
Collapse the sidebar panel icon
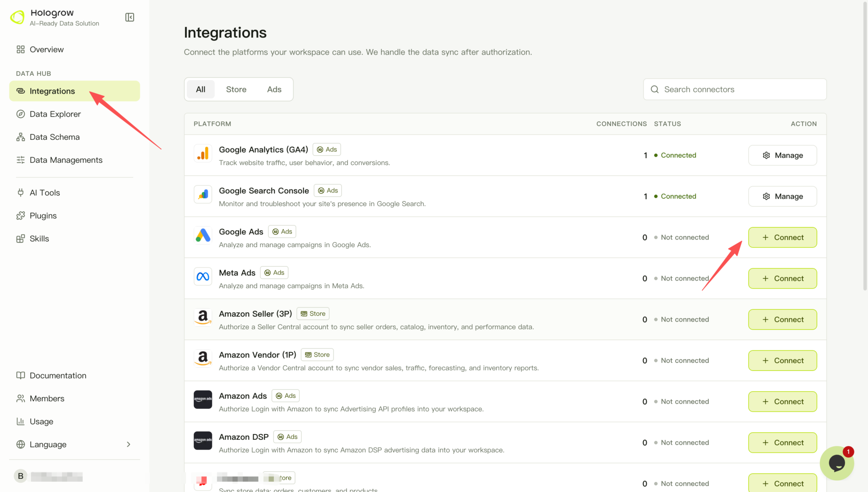[130, 17]
